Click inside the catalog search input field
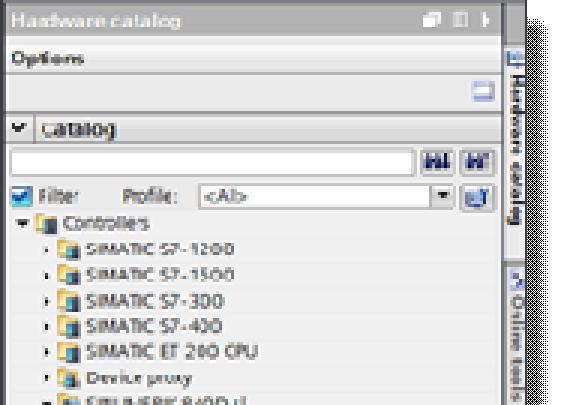The width and height of the screenshot is (570, 405). tap(212, 163)
